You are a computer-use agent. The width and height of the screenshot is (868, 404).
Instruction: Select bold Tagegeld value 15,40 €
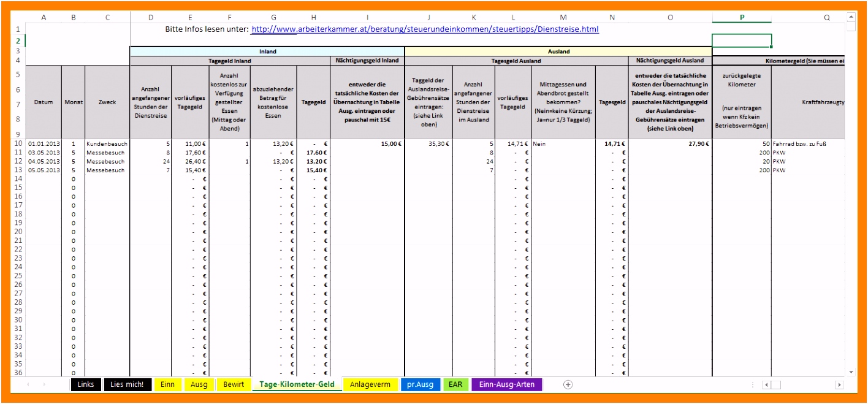click(x=313, y=170)
